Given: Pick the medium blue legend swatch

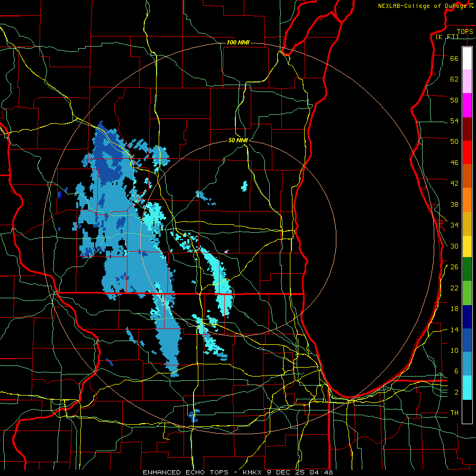Looking at the screenshot, I should tap(467, 340).
